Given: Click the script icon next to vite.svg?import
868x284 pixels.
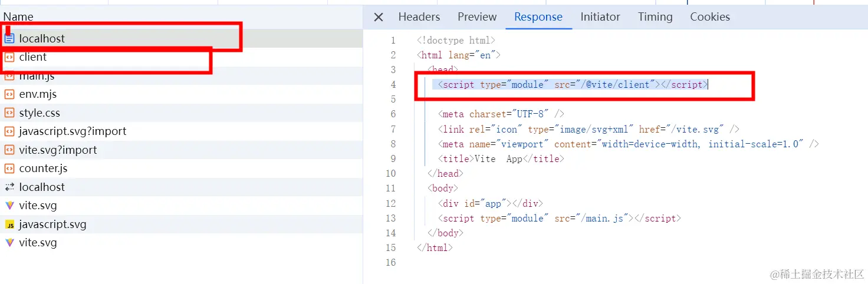Looking at the screenshot, I should [x=9, y=150].
